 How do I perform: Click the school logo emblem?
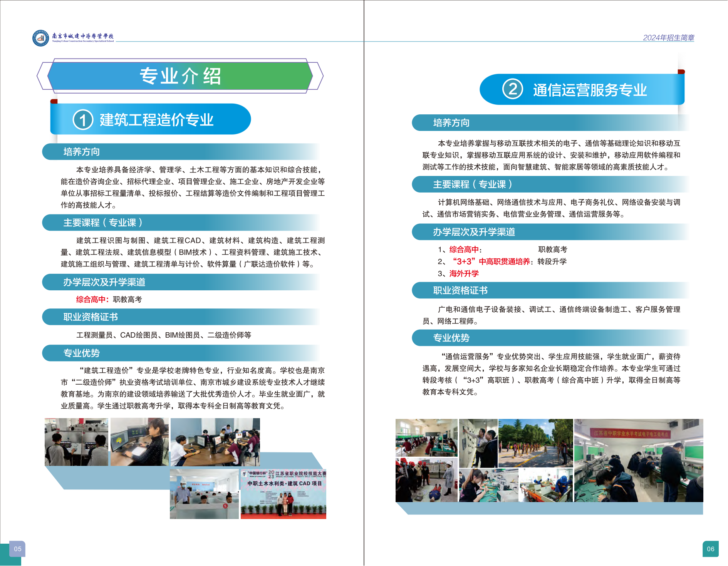tap(40, 38)
